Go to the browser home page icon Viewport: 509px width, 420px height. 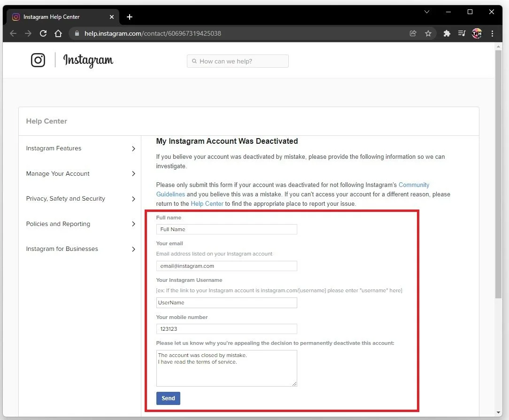coord(58,33)
